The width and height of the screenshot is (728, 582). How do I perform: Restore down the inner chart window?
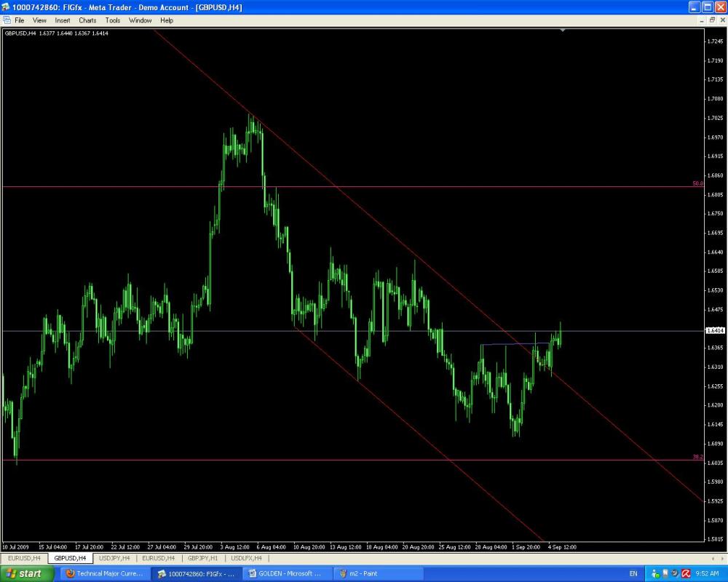pos(712,20)
